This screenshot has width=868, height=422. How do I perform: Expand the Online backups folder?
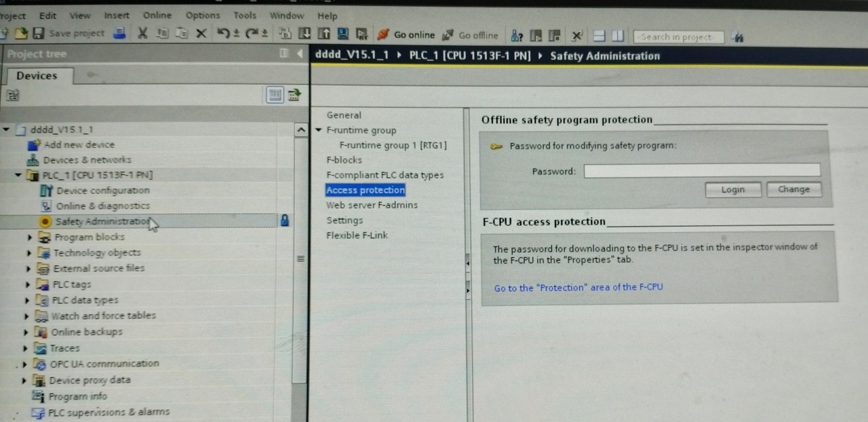[26, 332]
